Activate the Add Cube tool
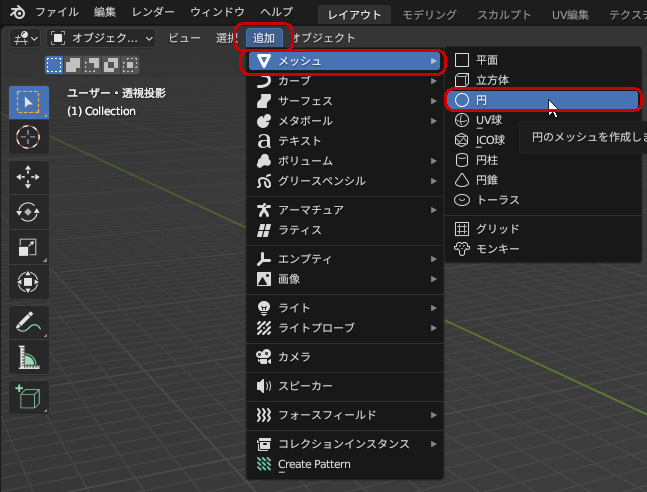This screenshot has height=492, width=647. (x=28, y=397)
